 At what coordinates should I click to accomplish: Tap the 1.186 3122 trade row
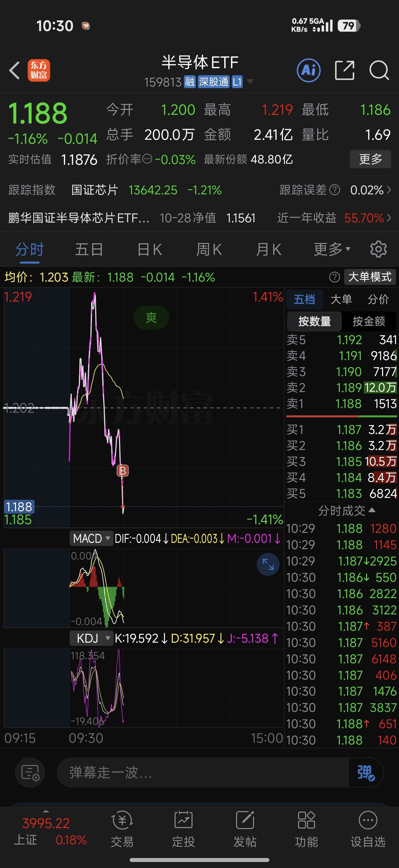(341, 610)
